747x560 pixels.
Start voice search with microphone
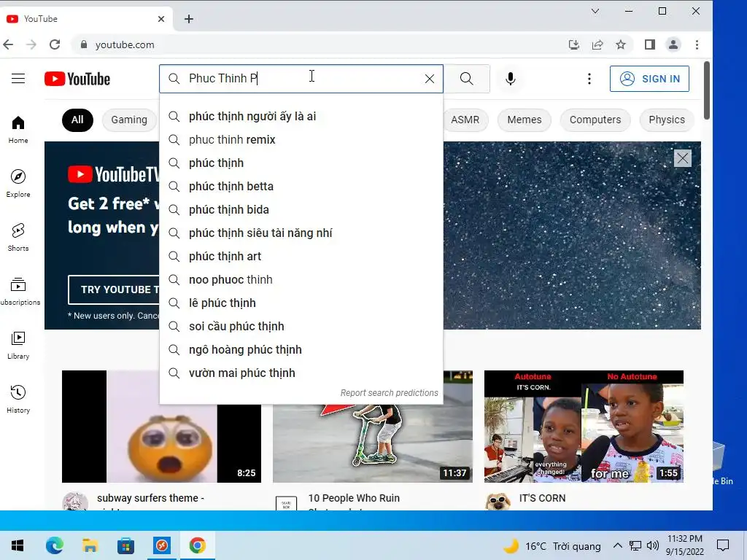[510, 79]
